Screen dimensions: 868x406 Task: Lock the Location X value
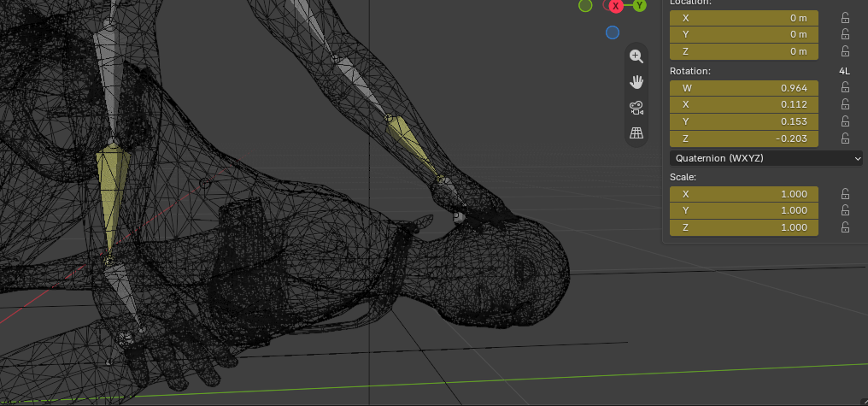coord(845,18)
